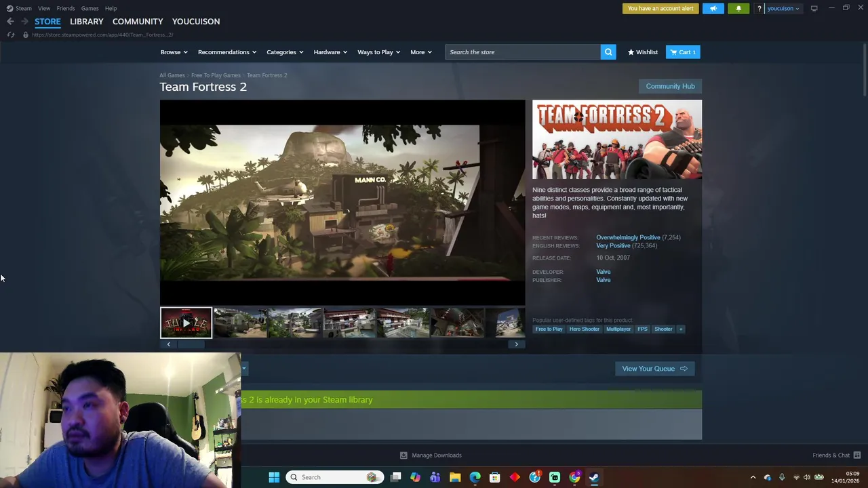
Task: Open File Explorer from taskbar
Action: (x=455, y=477)
